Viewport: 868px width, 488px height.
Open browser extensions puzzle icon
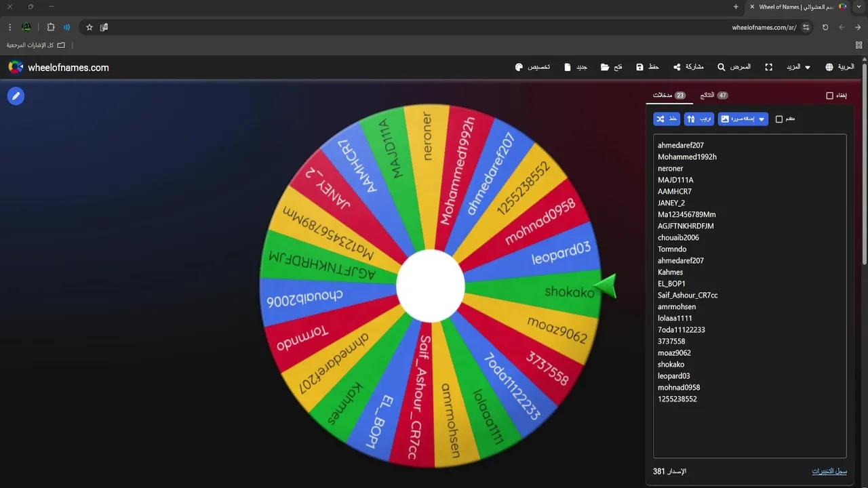pos(51,27)
